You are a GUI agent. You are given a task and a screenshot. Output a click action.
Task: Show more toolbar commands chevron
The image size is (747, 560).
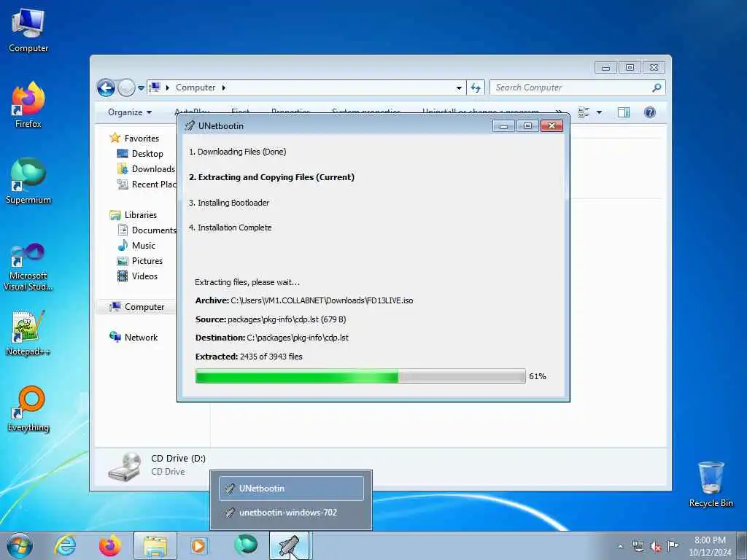tap(558, 112)
